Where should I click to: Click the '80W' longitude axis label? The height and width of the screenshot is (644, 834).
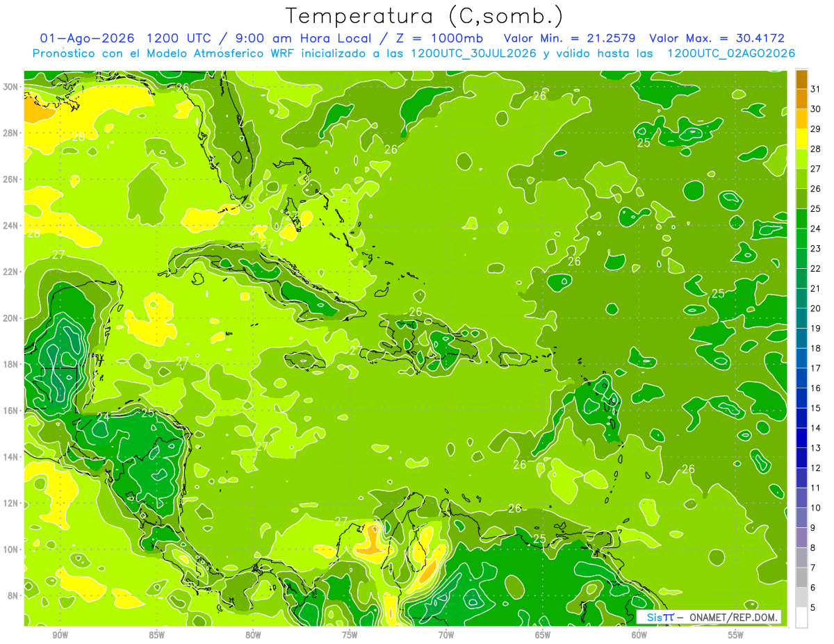(253, 635)
